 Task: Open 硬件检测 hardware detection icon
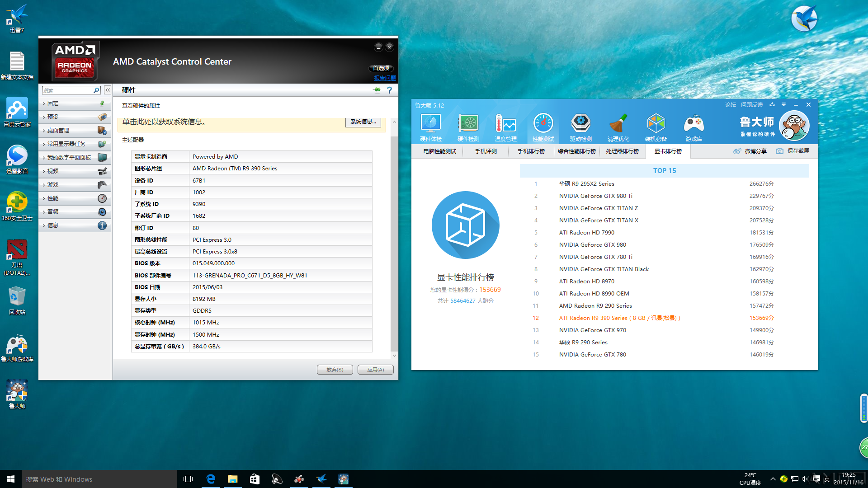pos(468,127)
